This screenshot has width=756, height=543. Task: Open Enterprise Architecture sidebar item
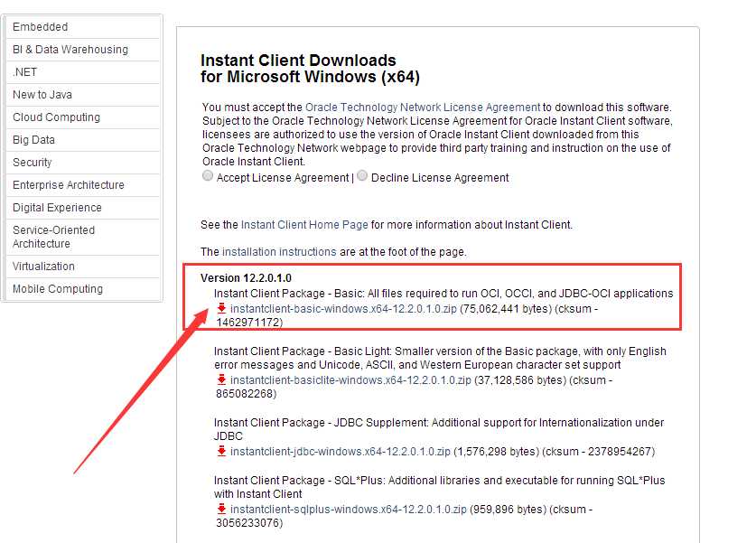point(83,185)
